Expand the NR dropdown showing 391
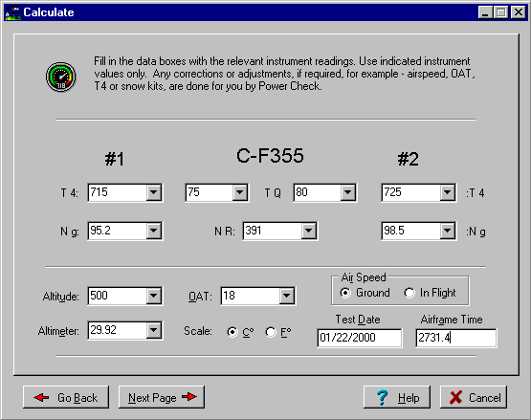Image resolution: width=531 pixels, height=420 pixels. 309,231
